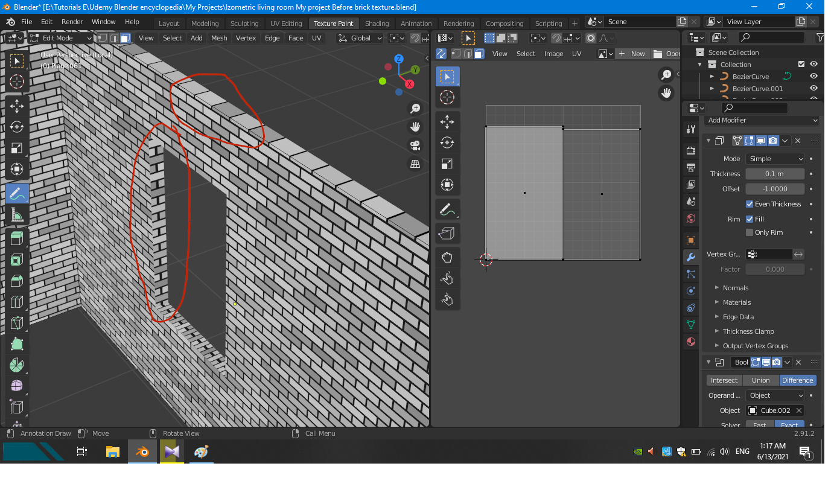The height and width of the screenshot is (504, 834).
Task: Select the Difference boolean operation
Action: [798, 380]
